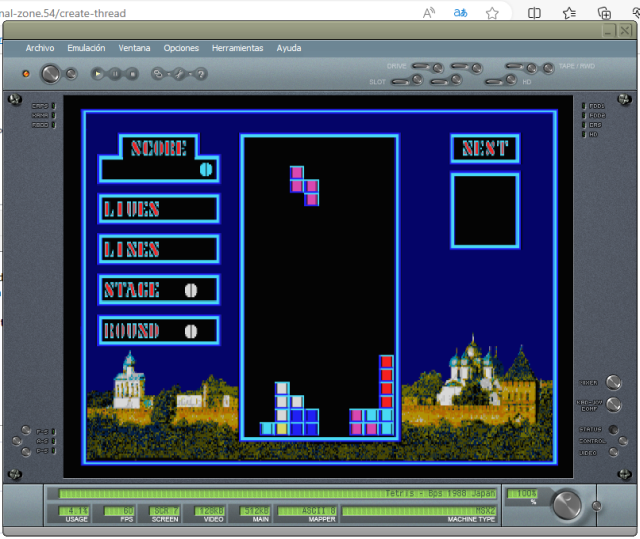Click the ASCII 8 MAPPER readout
The image size is (640, 539).
click(307, 511)
